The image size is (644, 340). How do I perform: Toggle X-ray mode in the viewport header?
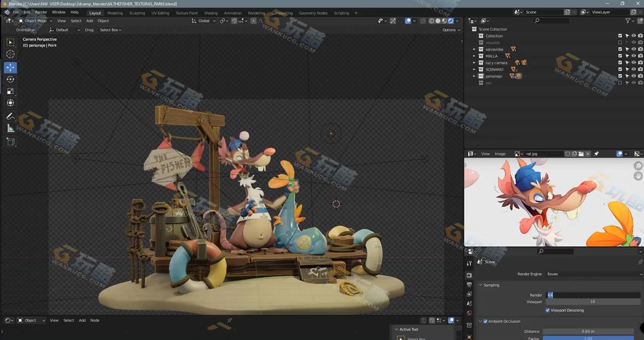coord(423,21)
